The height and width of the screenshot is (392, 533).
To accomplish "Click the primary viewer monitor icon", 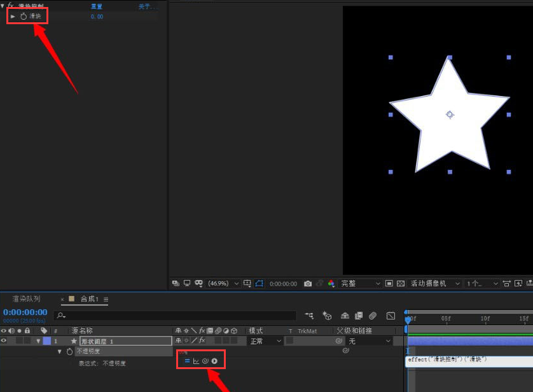I will coord(187,283).
